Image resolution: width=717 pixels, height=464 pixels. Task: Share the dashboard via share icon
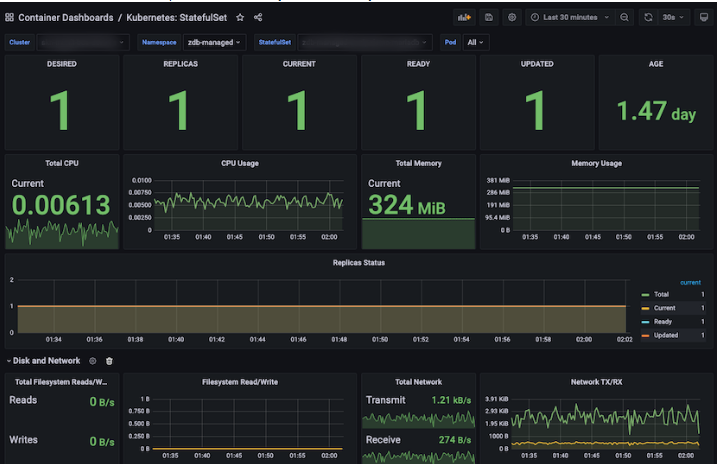[258, 17]
